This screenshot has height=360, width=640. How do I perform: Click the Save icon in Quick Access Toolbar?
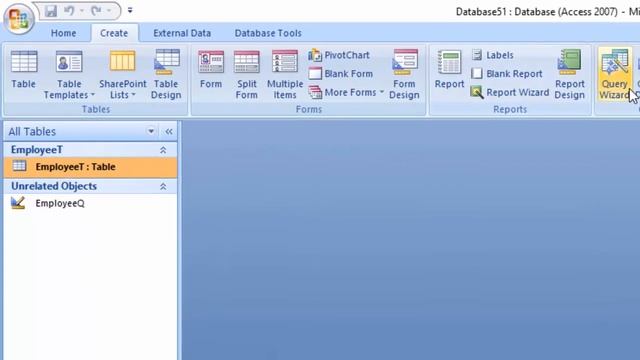(51, 11)
